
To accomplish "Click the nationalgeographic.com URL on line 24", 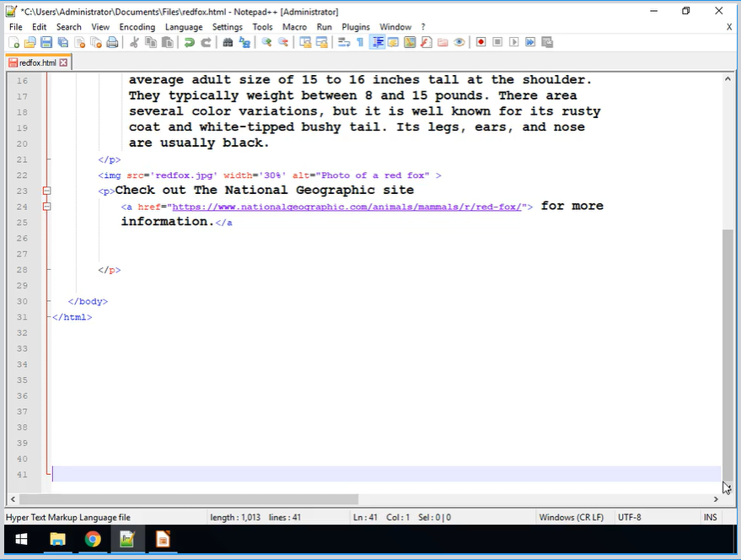I will pos(346,207).
